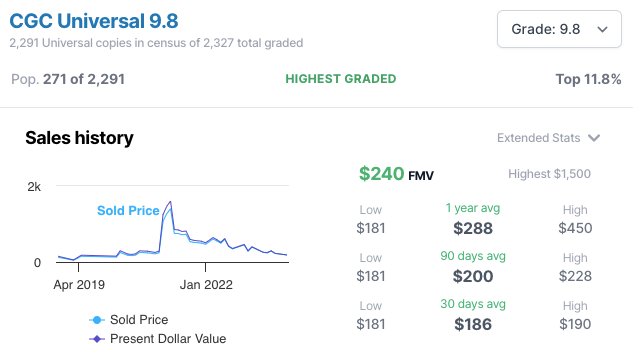
Task: Click the Apr 2019 axis tick label
Action: 79,285
